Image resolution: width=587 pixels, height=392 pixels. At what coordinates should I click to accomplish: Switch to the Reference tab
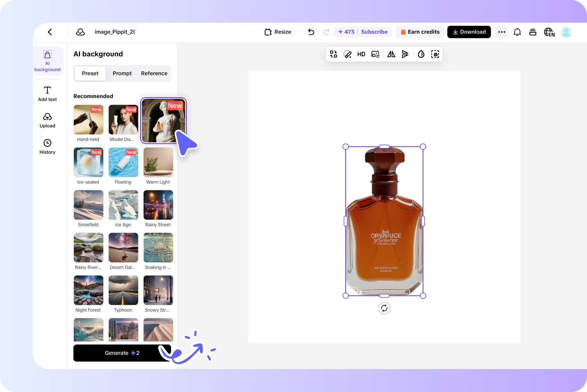tap(154, 73)
